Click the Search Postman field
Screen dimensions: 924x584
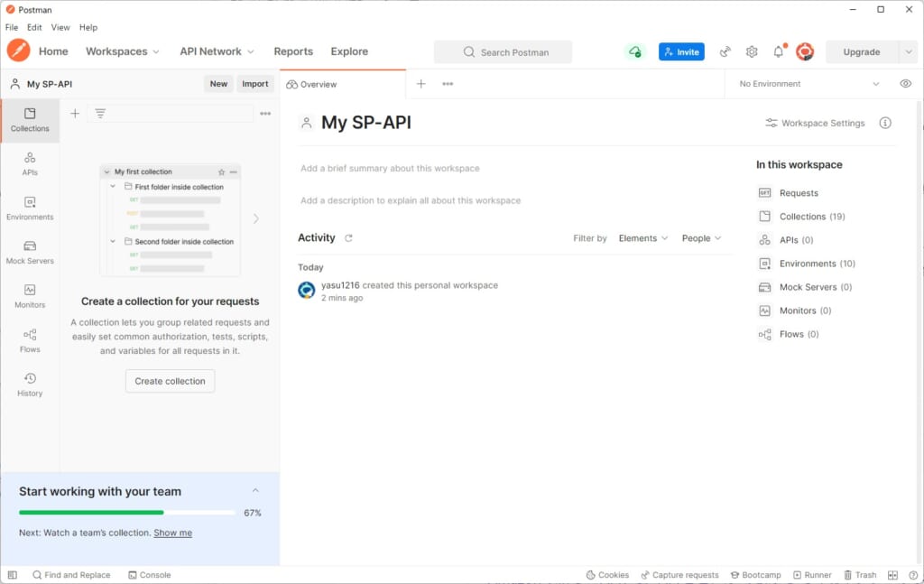coord(504,51)
